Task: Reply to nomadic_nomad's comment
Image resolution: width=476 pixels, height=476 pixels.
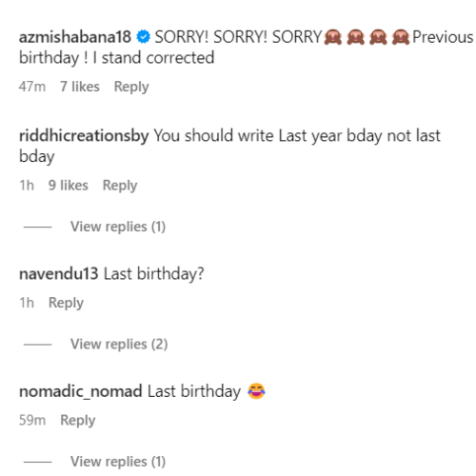Action: [78, 421]
